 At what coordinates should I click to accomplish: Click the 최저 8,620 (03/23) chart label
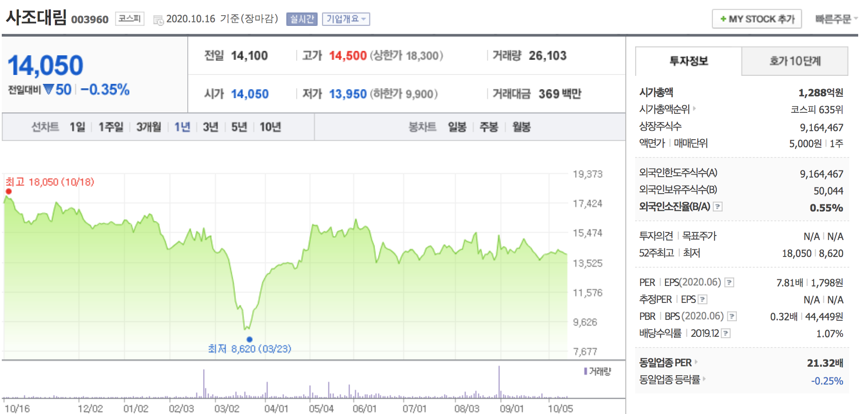click(249, 349)
